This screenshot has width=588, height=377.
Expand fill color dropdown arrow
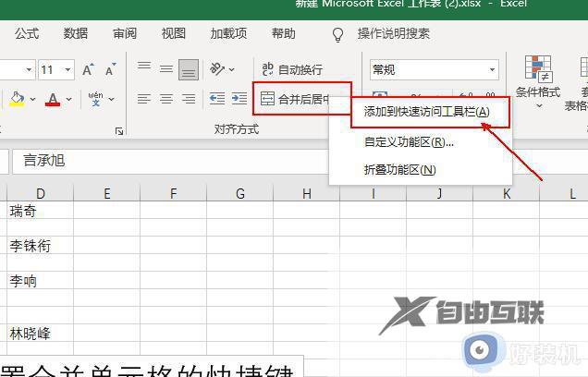point(32,99)
